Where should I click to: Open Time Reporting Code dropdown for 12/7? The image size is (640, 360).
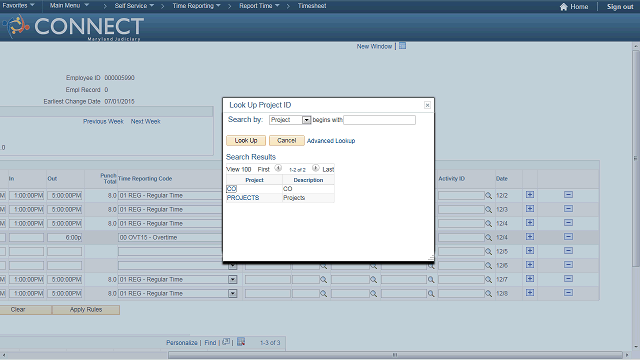tap(233, 280)
